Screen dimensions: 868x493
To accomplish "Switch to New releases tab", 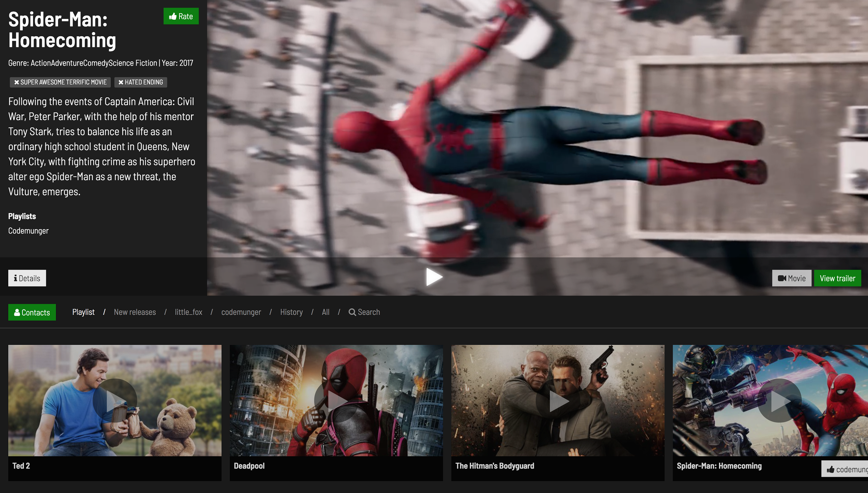I will click(135, 312).
